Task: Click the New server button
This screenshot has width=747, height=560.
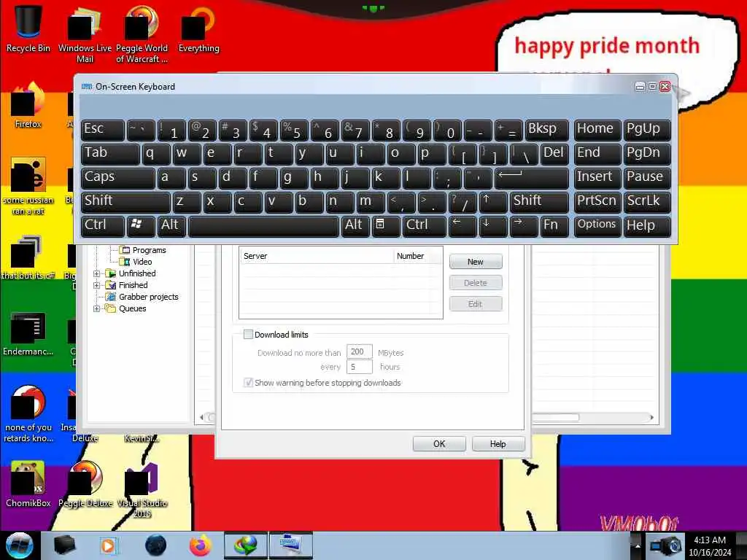Action: 476,262
